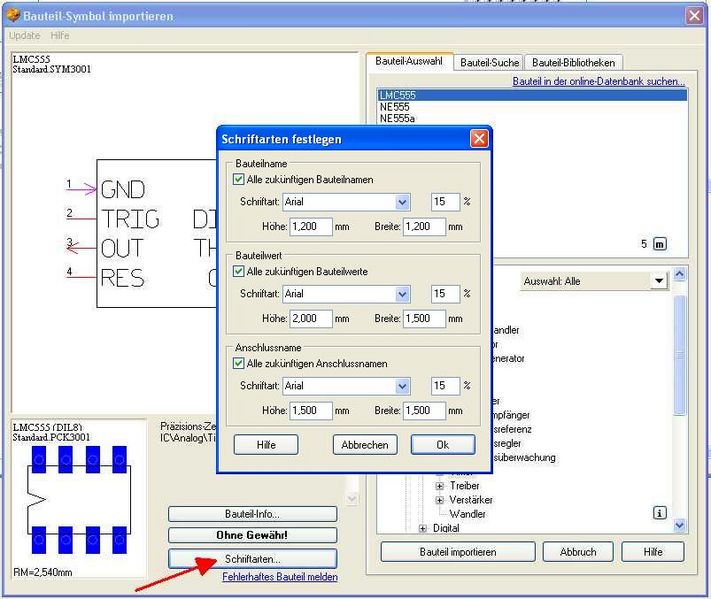Screen dimensions: 711x599
Task: Switch to the Bauteil-Bibliotheken tab
Action: coord(574,63)
